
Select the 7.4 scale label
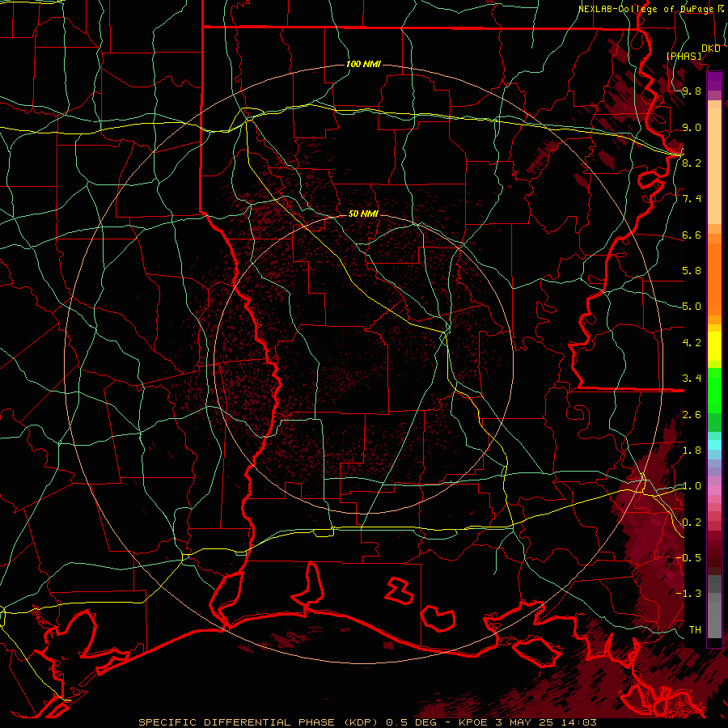(692, 199)
